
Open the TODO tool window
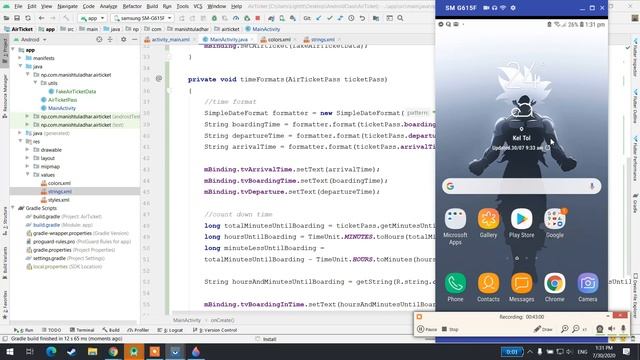click(x=51, y=330)
